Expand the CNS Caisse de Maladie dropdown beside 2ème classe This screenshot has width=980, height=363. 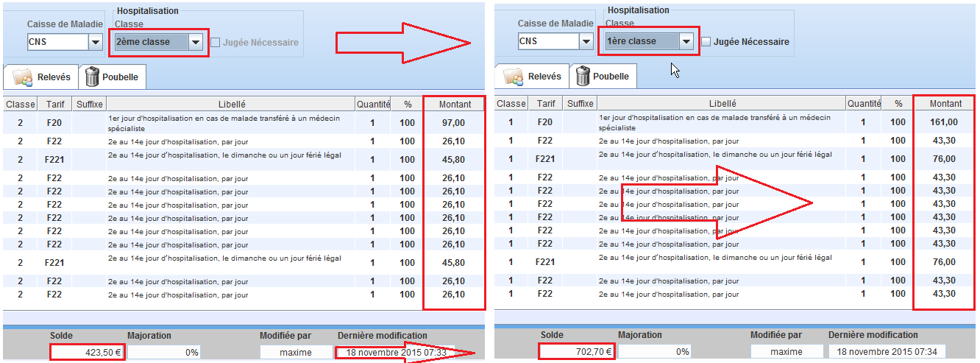click(x=95, y=43)
